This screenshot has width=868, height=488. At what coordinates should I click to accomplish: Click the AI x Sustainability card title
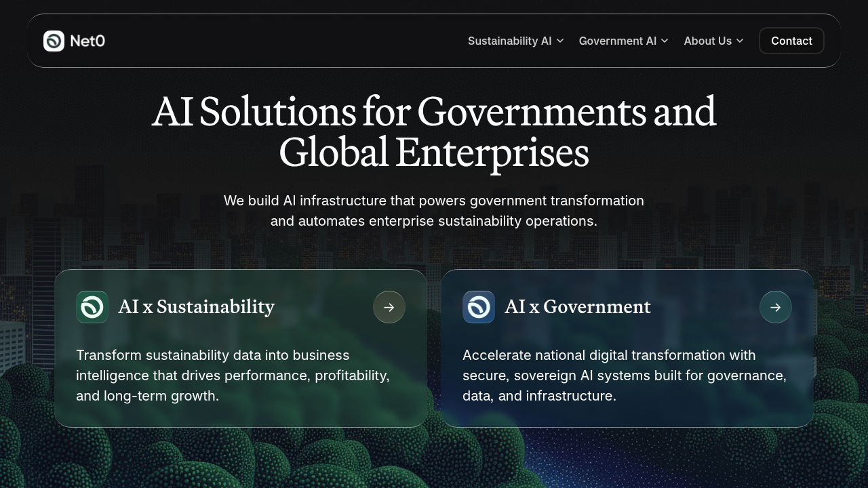pos(197,307)
